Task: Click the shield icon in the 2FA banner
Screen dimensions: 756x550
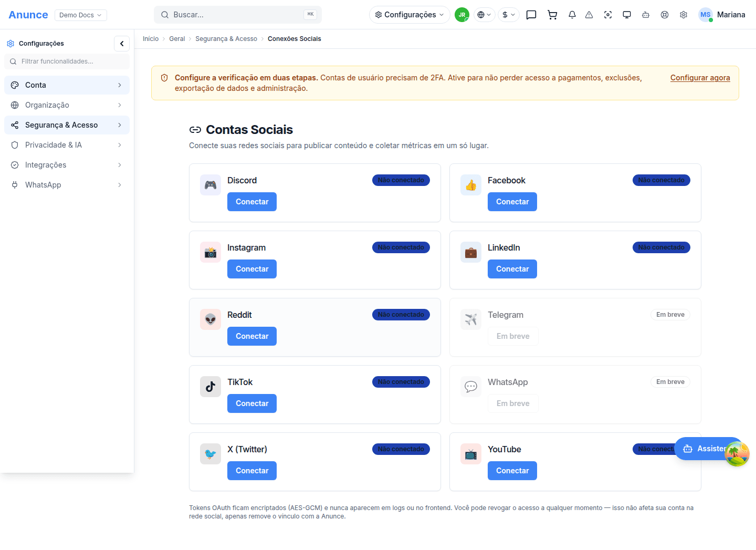Action: point(164,78)
